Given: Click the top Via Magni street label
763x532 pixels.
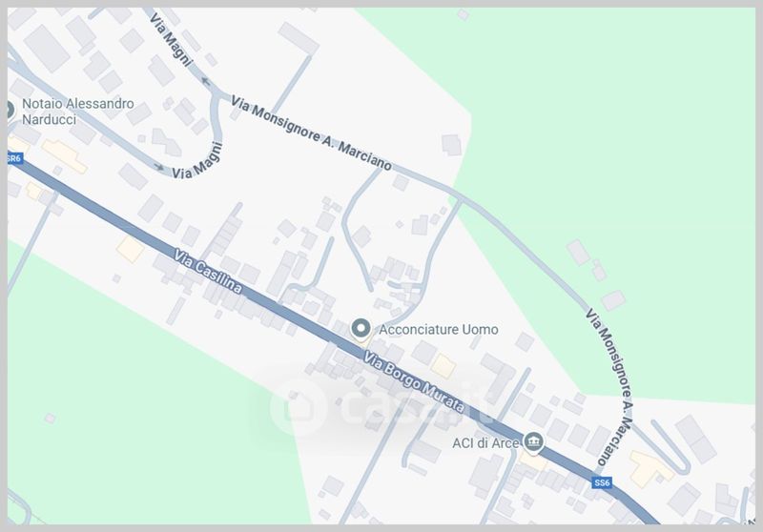Looking at the screenshot, I should click(x=171, y=39).
